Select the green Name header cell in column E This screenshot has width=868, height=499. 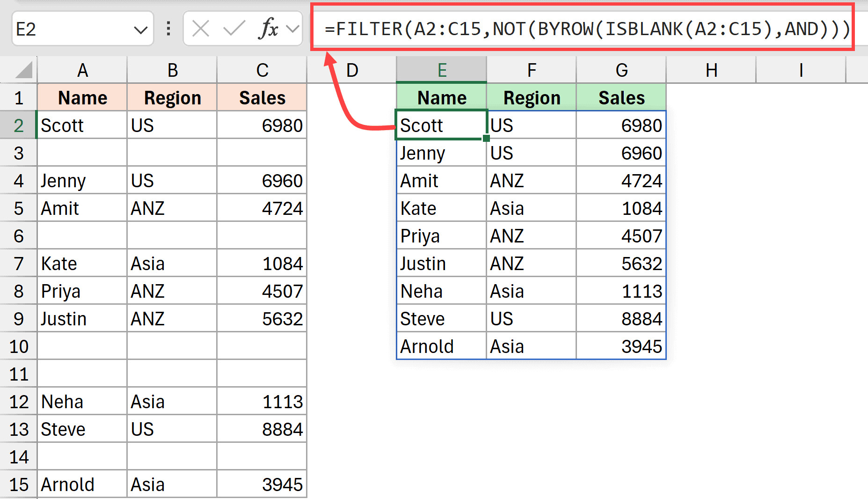click(x=441, y=97)
